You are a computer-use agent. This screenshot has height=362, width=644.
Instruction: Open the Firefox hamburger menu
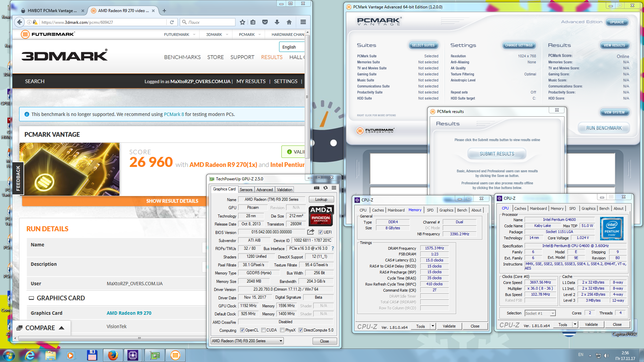(x=303, y=22)
